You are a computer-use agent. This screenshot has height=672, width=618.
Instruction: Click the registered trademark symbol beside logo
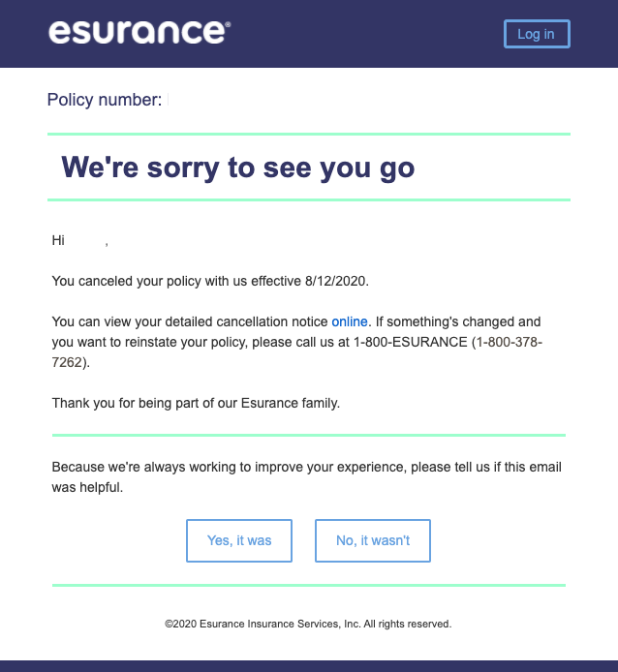point(228,24)
